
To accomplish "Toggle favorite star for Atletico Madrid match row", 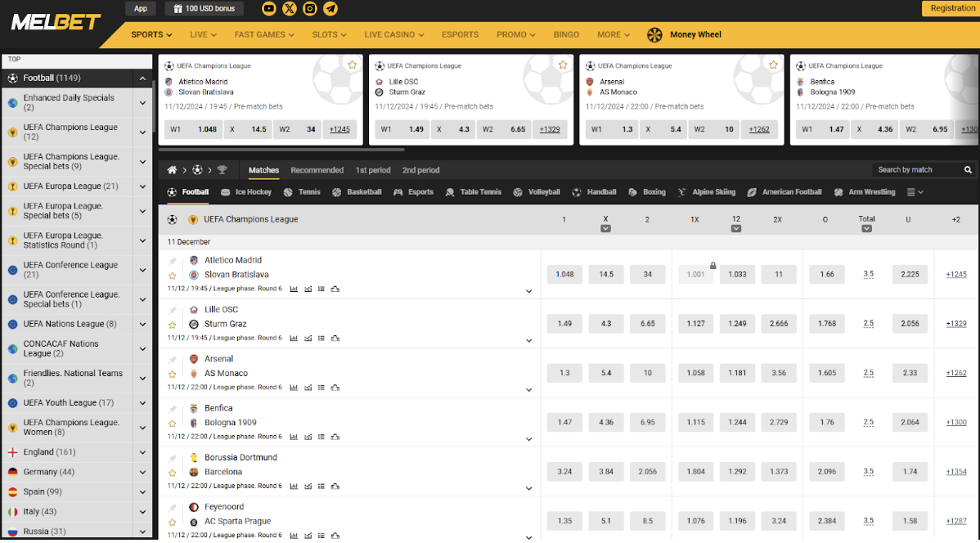I will pyautogui.click(x=173, y=276).
